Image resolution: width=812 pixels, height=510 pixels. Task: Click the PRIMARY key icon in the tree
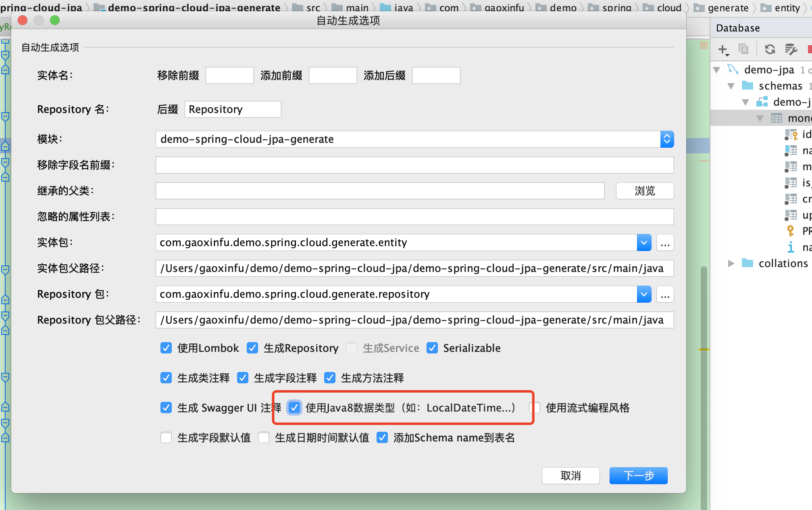792,231
